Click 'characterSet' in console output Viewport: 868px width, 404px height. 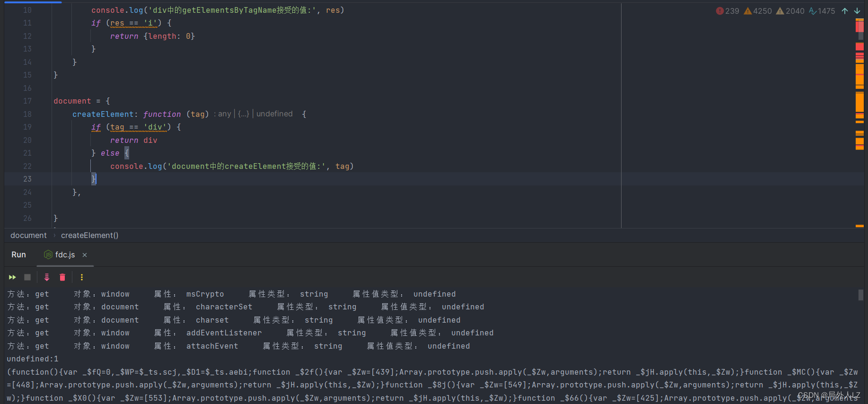(x=224, y=307)
